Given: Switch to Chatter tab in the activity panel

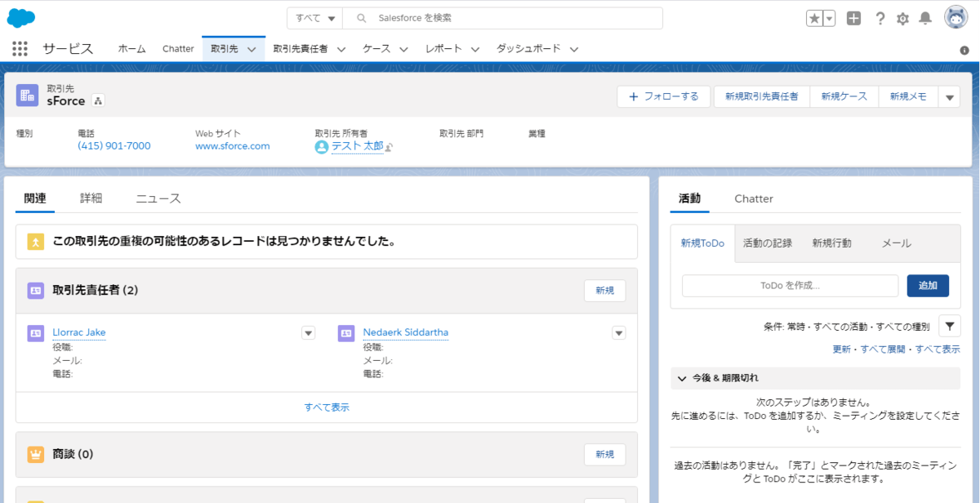Looking at the screenshot, I should (754, 198).
